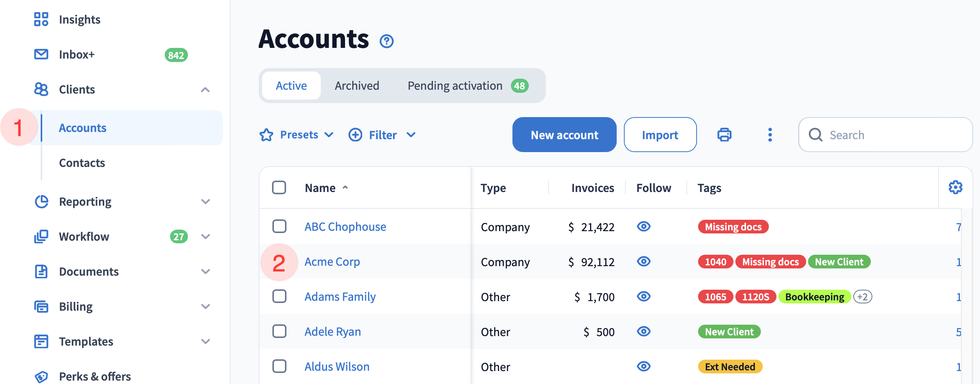The height and width of the screenshot is (384, 980).
Task: Go to Perks & offers
Action: [x=95, y=376]
